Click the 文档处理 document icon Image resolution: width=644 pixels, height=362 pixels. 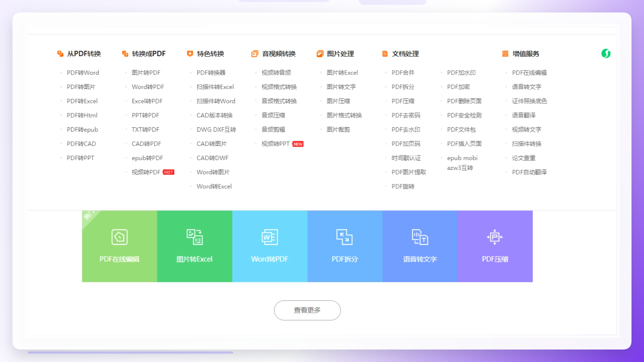[385, 54]
